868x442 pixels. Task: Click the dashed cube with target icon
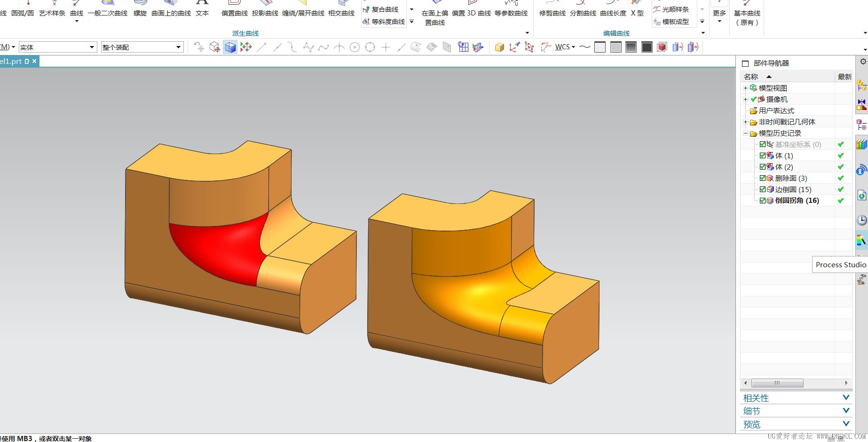point(214,47)
